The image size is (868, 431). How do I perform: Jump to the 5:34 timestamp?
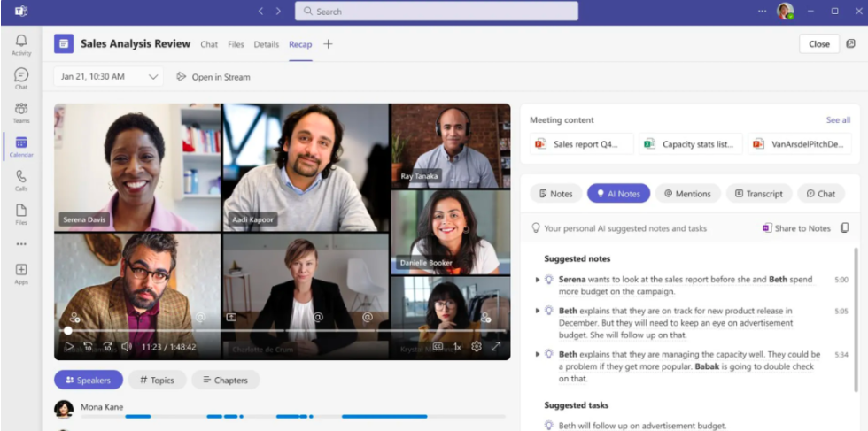841,354
